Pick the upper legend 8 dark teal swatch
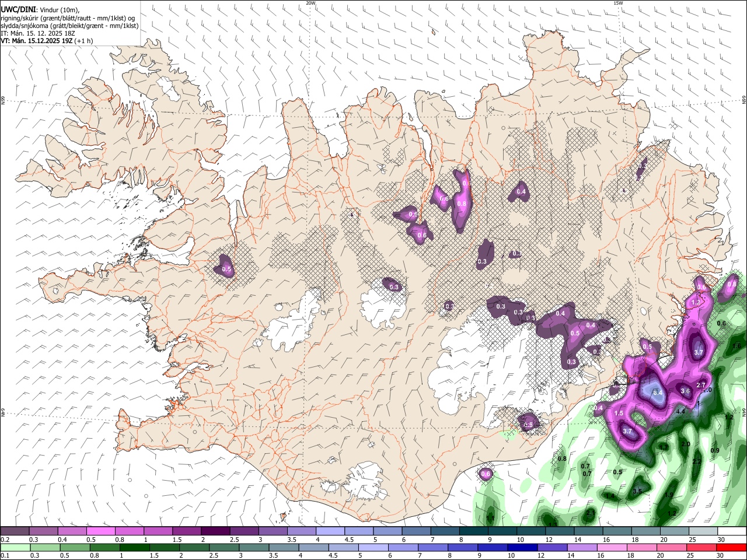The image size is (747, 560). tap(474, 531)
